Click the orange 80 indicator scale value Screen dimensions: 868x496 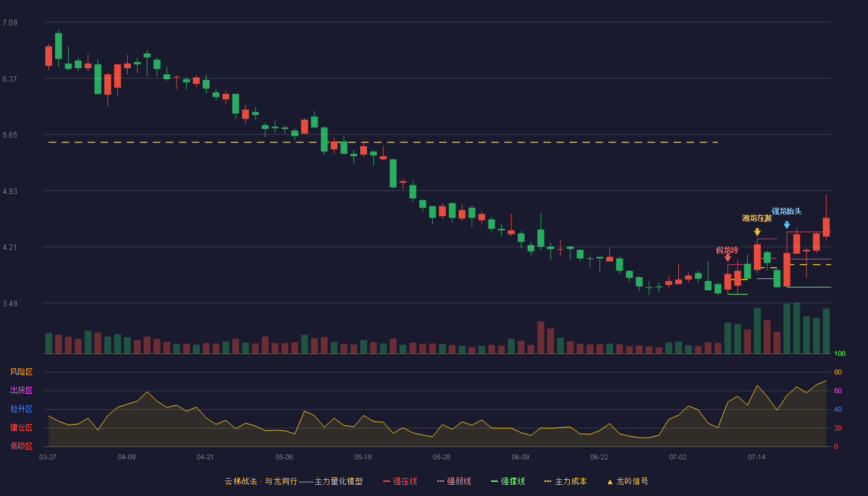838,372
